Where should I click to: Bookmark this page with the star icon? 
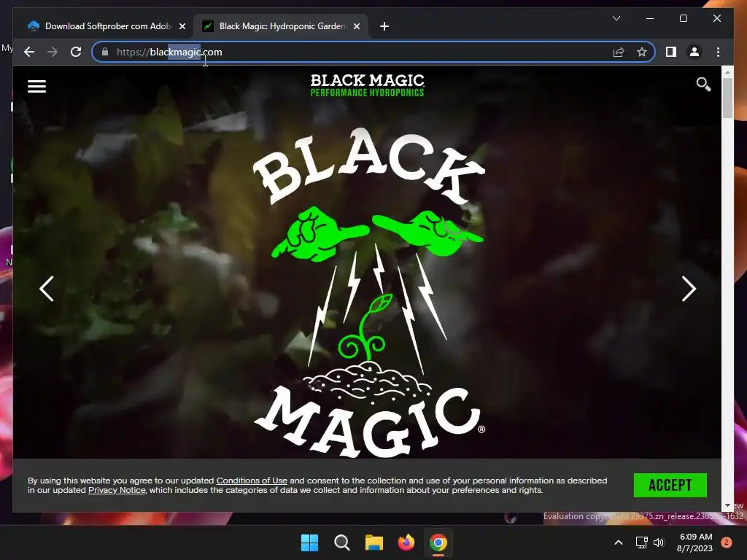[642, 52]
